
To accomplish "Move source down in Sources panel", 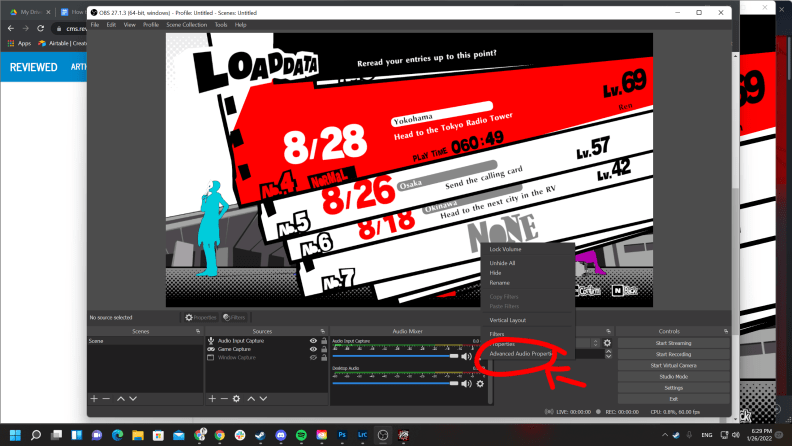I will pyautogui.click(x=263, y=399).
